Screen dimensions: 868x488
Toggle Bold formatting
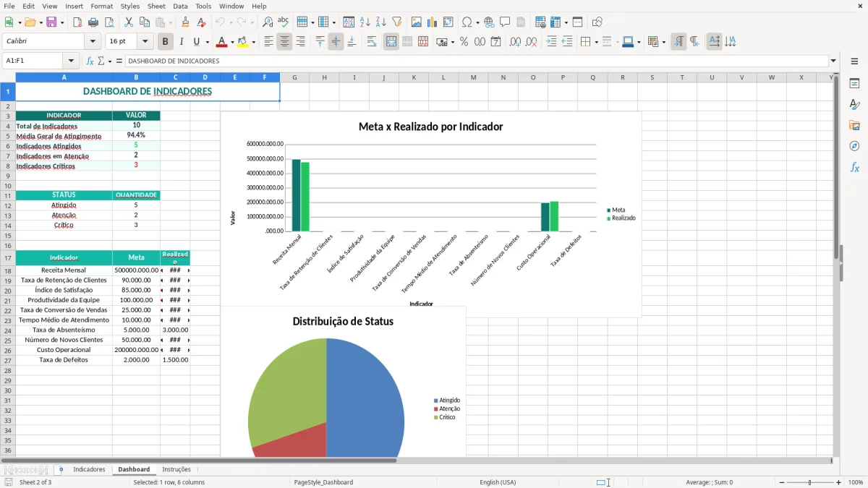(165, 42)
